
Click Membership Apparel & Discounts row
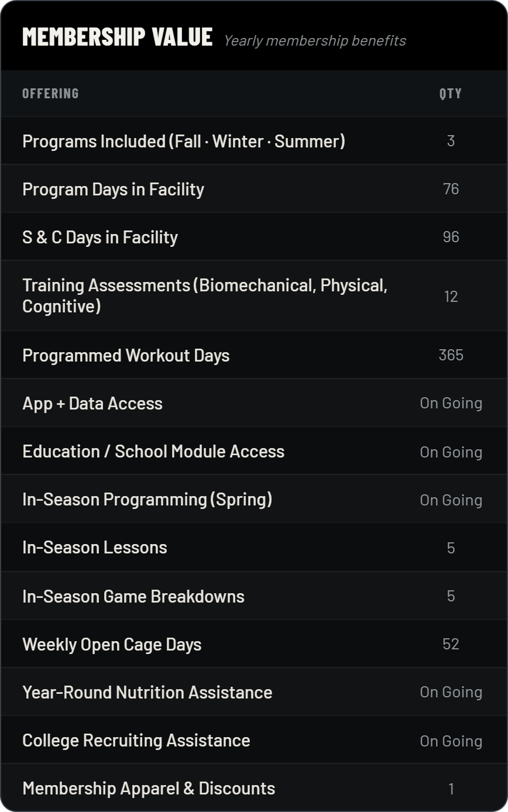[x=254, y=787]
